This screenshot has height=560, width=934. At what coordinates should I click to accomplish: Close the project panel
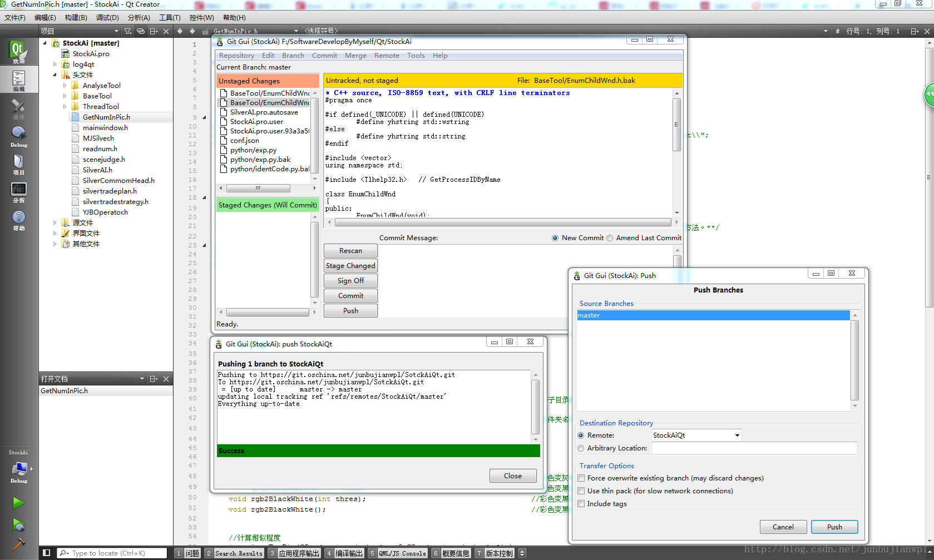[x=166, y=31]
